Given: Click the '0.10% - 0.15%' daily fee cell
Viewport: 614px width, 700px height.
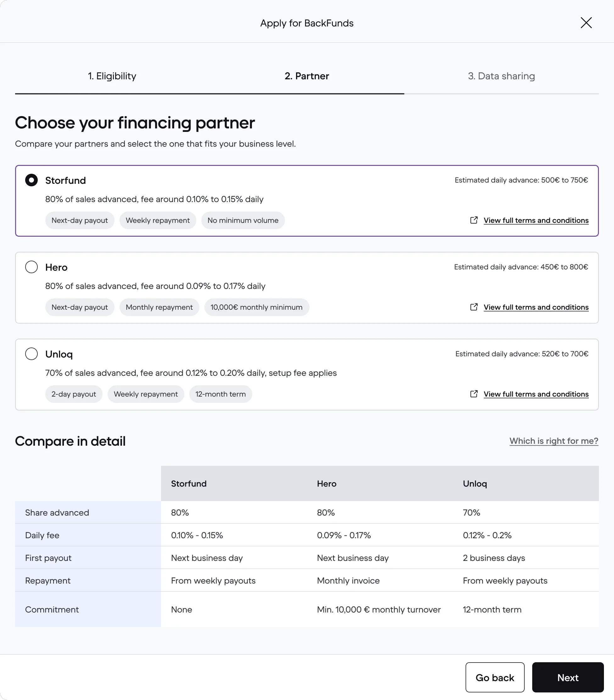Looking at the screenshot, I should (x=197, y=535).
